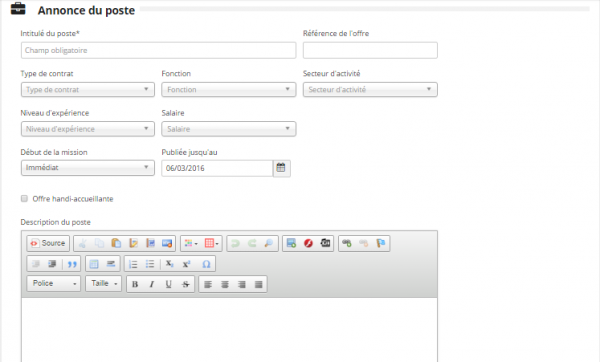
Task: Click the Cut scissors icon
Action: [83, 243]
